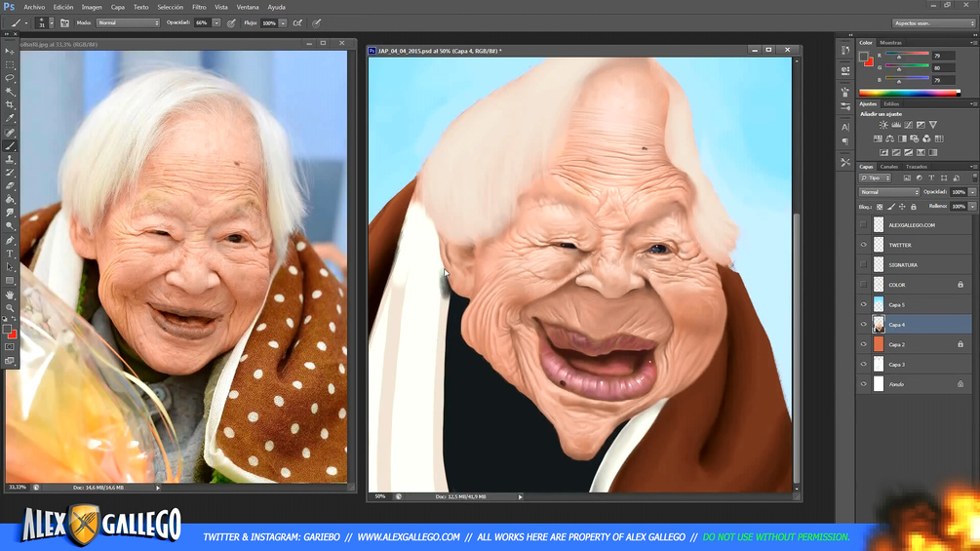This screenshot has height=551, width=980.
Task: Open the Flujo value dropdown arrow
Action: (x=283, y=23)
